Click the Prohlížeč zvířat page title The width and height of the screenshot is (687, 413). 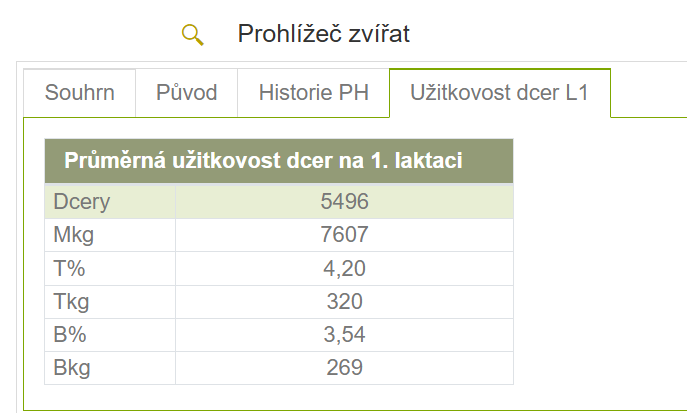324,34
